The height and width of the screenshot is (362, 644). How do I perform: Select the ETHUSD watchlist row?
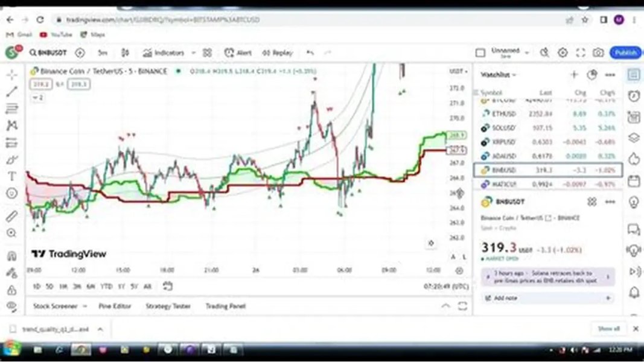[x=548, y=113]
